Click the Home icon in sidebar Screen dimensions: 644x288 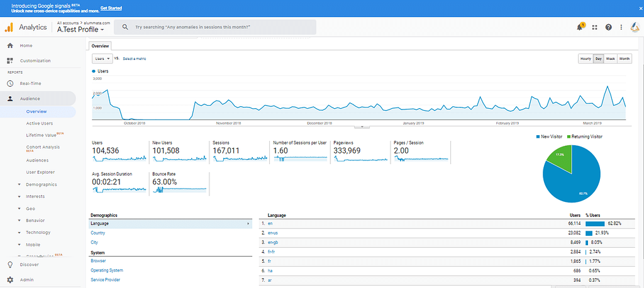[x=10, y=46]
